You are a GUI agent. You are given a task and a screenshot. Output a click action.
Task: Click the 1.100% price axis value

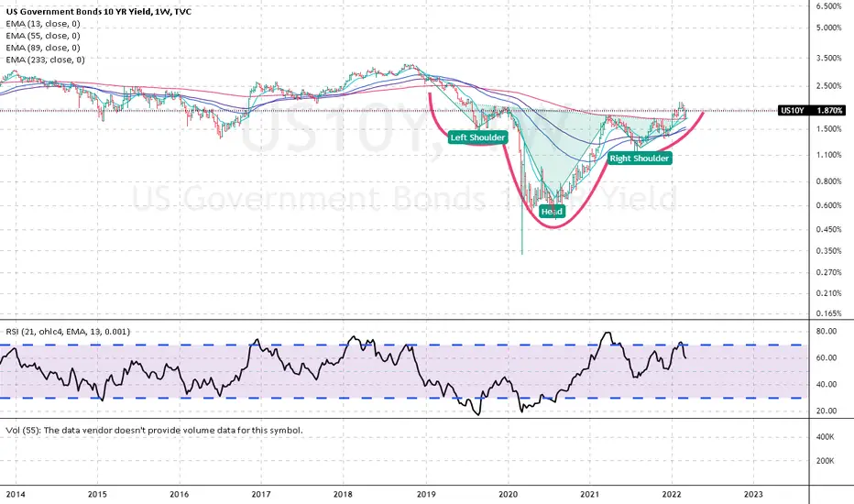829,155
